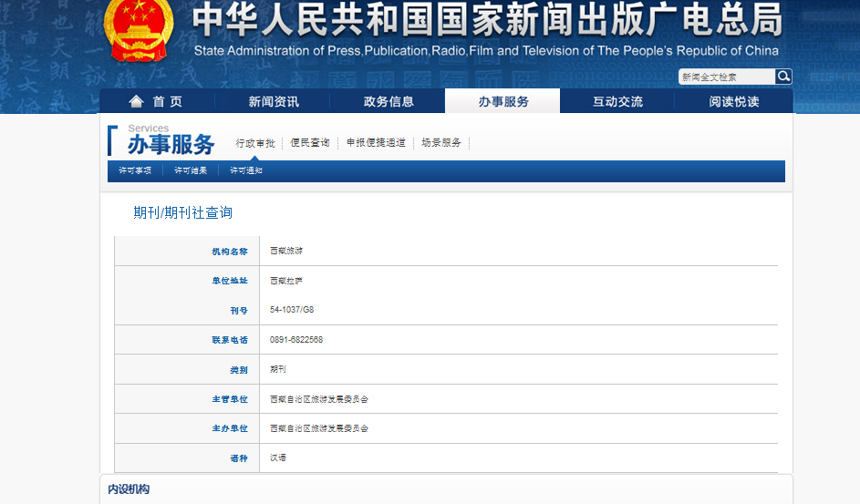Click the 联系电话 field label
This screenshot has width=860, height=504.
[x=230, y=340]
